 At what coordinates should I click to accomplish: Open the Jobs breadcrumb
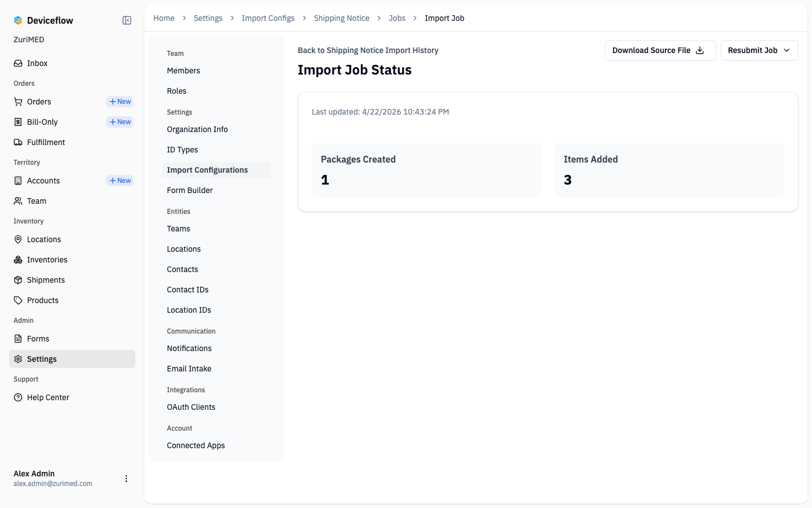coord(397,18)
